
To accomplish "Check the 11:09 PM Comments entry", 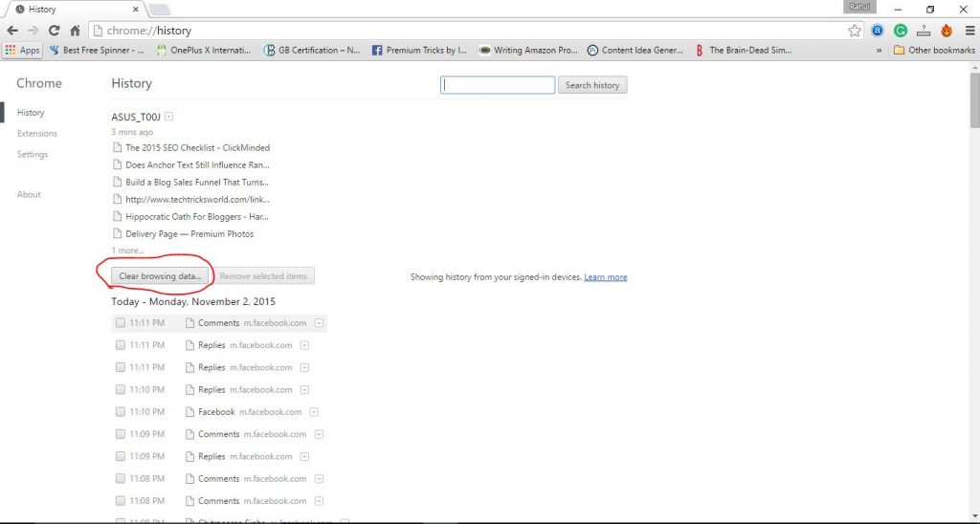I will click(x=121, y=434).
